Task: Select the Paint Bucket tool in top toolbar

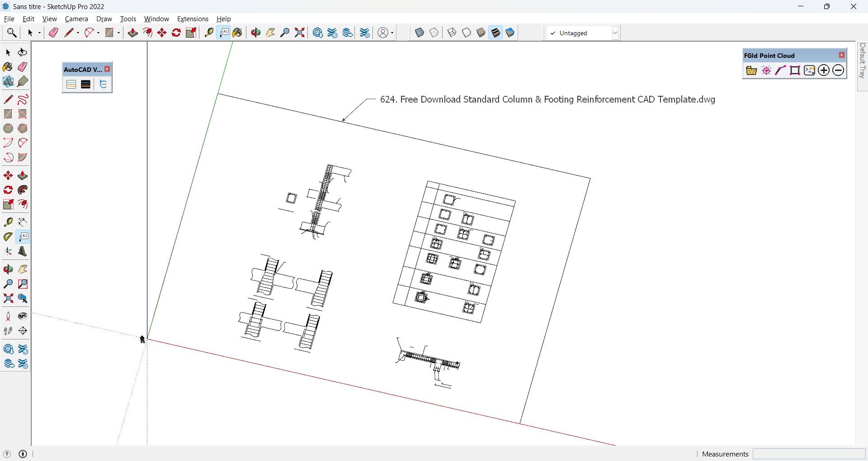Action: tap(237, 33)
